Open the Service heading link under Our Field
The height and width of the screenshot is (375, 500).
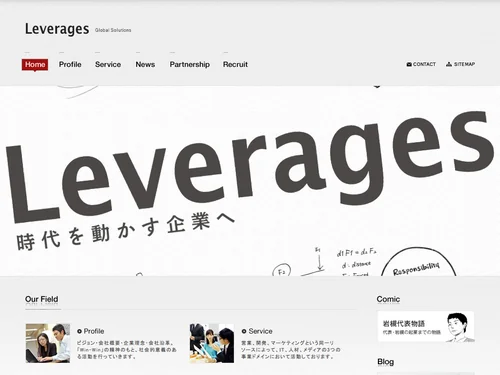pyautogui.click(x=261, y=331)
